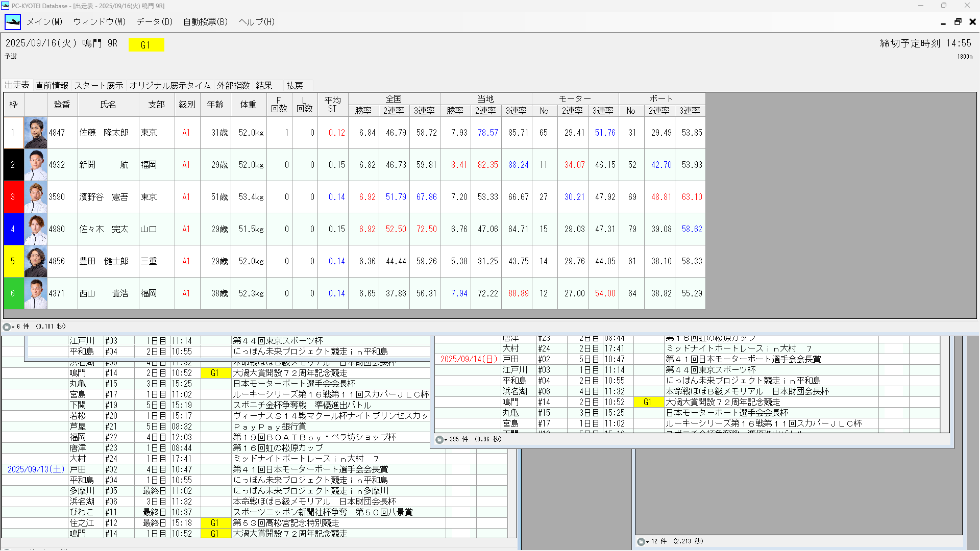Click the red lane 3 color cell
Screen dimensions: 980x551
coord(13,197)
